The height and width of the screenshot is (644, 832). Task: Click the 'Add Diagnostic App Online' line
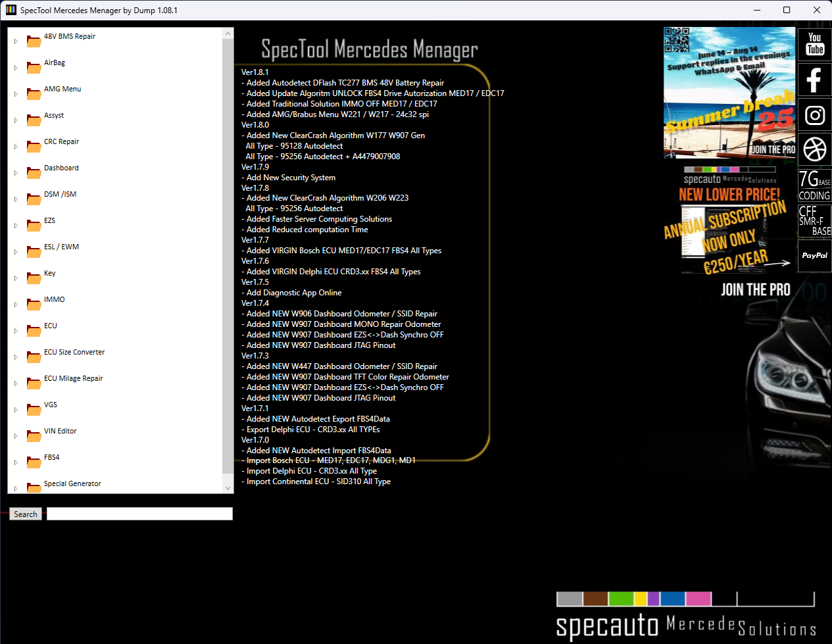291,293
